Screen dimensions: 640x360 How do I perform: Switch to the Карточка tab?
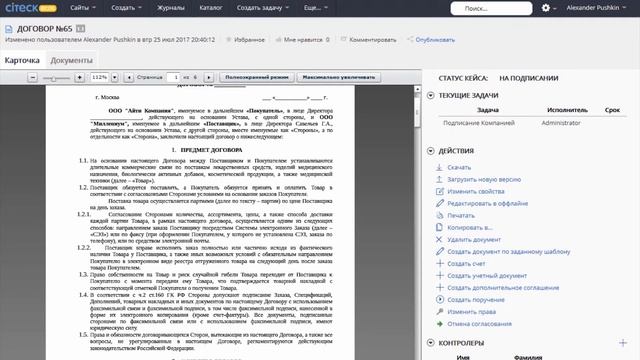click(22, 60)
